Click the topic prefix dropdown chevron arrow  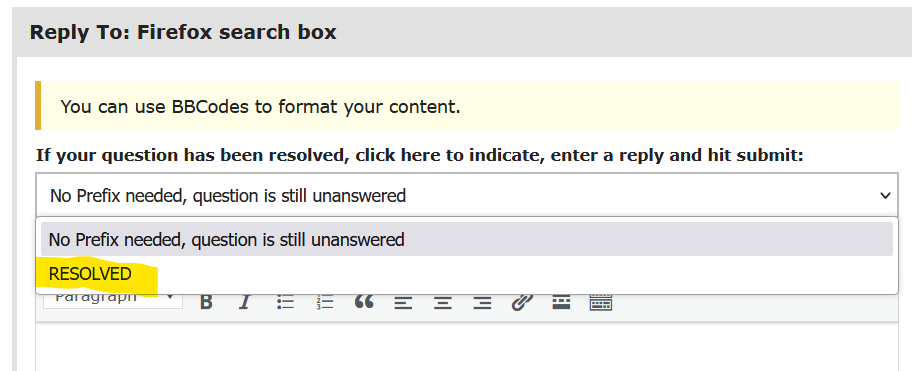click(x=885, y=195)
